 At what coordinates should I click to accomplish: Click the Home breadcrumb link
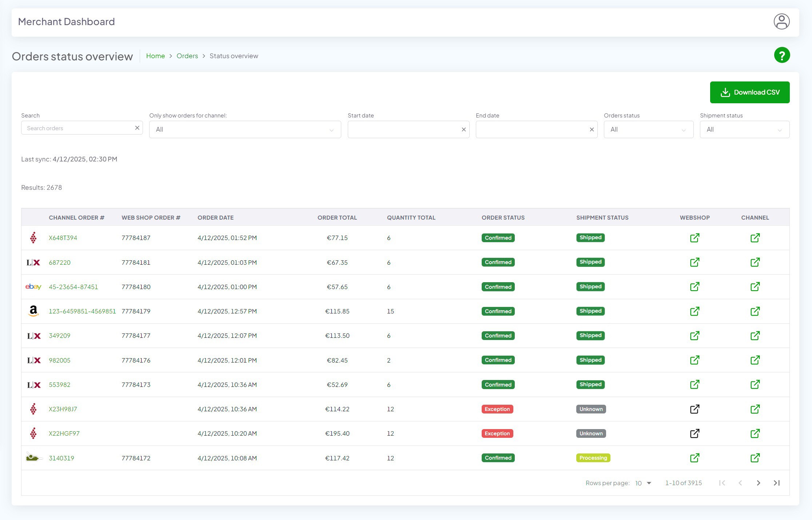coord(155,56)
